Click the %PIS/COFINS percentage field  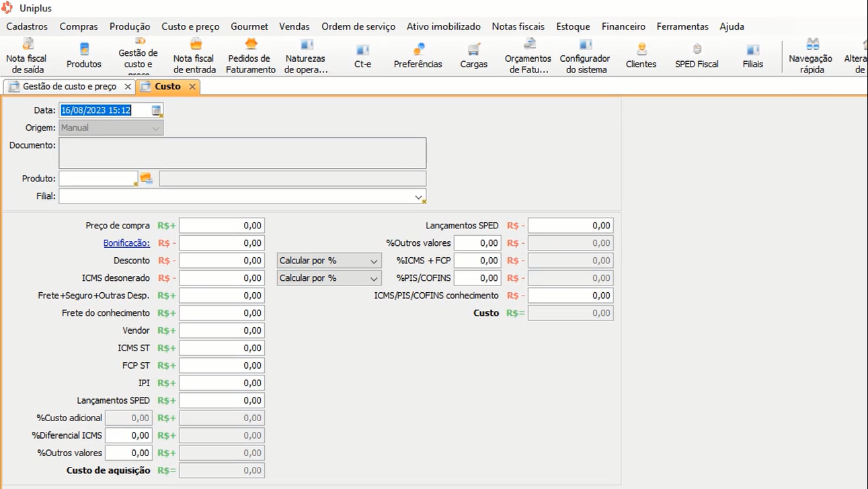(477, 278)
